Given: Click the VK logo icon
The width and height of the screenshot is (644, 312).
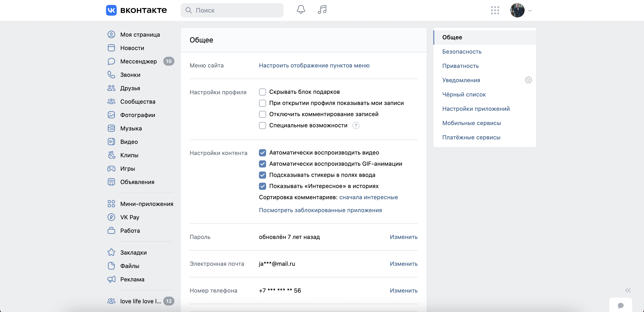Looking at the screenshot, I should (x=111, y=10).
